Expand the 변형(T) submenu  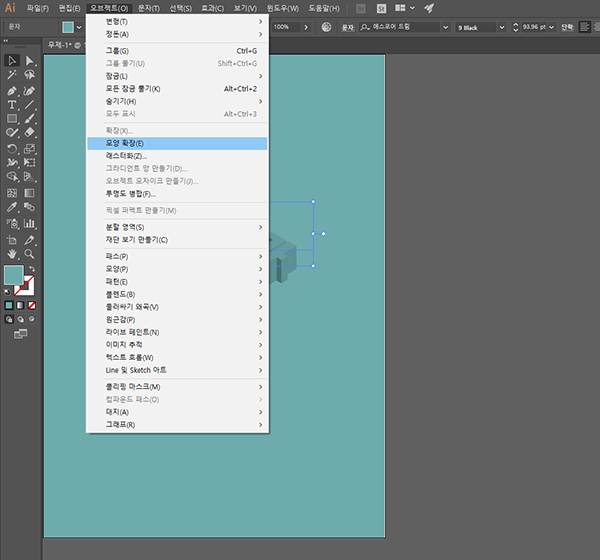coord(177,21)
